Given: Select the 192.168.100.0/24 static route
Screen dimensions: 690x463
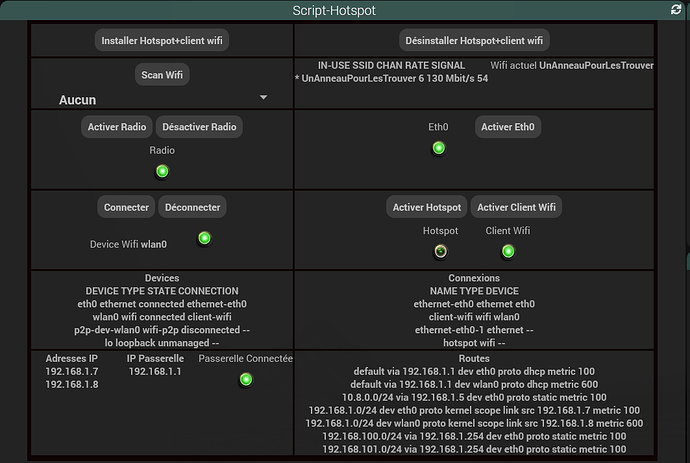Looking at the screenshot, I should [474, 437].
